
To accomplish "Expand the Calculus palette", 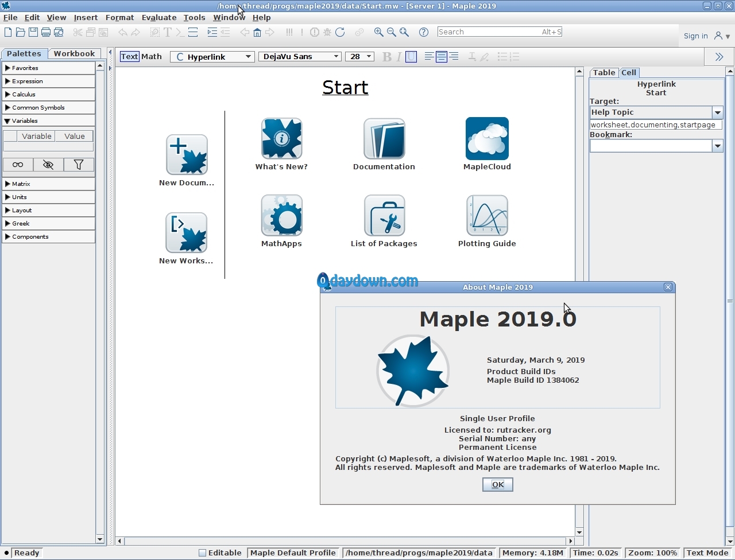I will [x=48, y=94].
